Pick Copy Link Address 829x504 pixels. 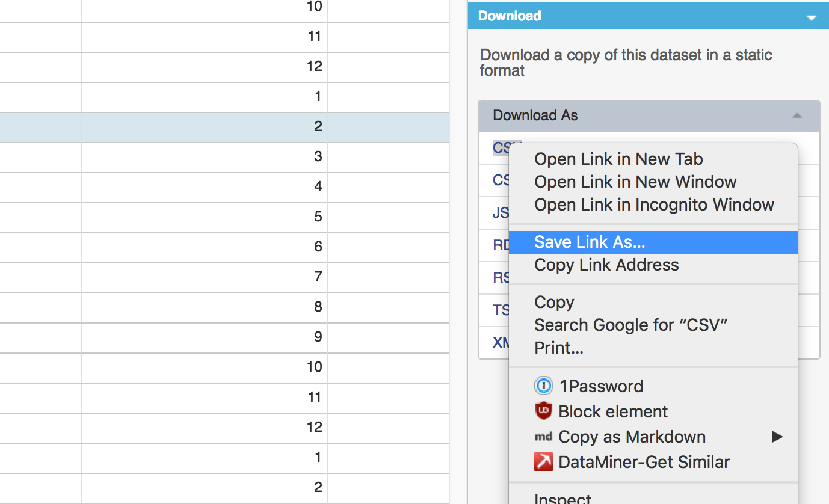point(606,265)
